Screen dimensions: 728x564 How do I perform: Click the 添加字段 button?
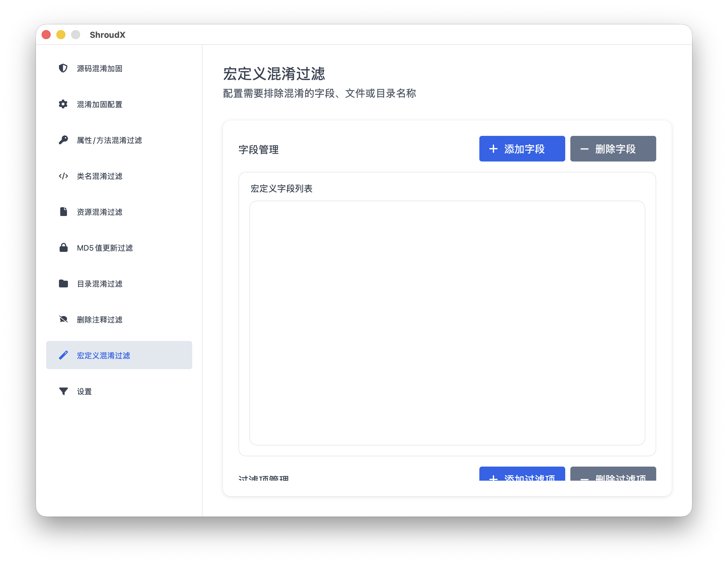click(x=522, y=149)
